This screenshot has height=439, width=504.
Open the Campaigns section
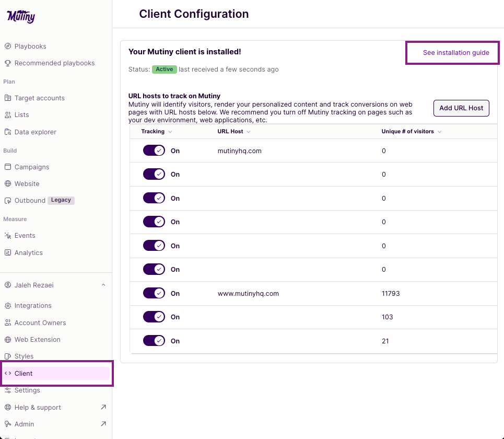pyautogui.click(x=32, y=167)
